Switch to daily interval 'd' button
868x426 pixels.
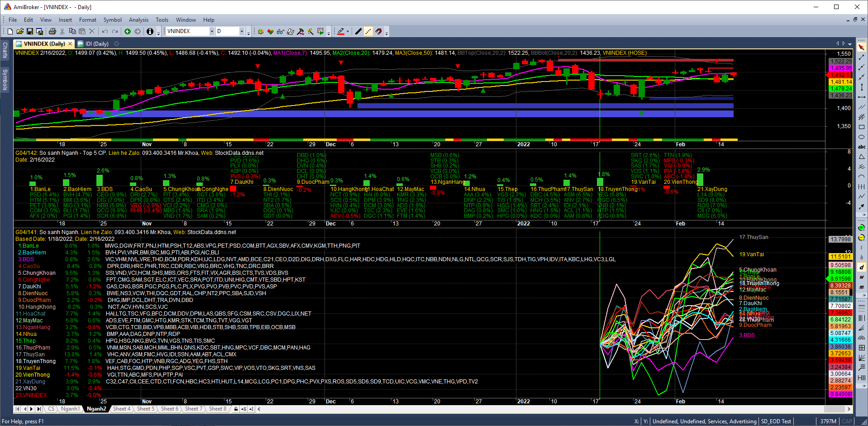(862, 267)
